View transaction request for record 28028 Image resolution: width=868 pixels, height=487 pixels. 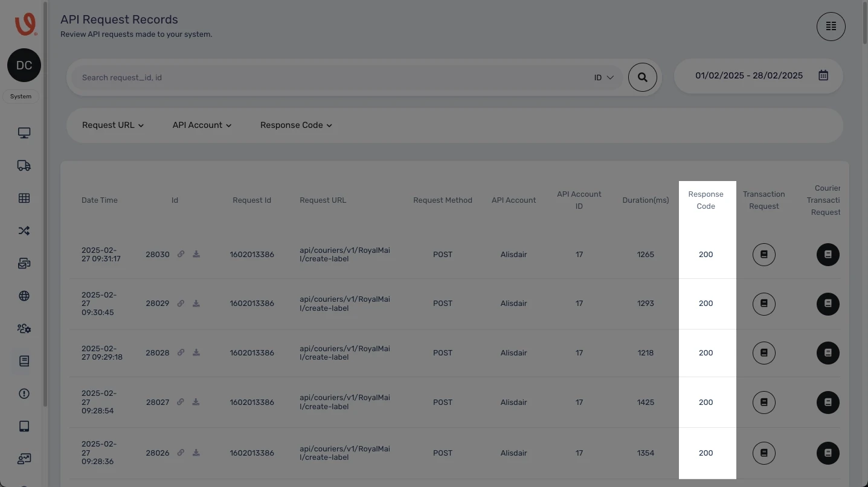coord(764,353)
